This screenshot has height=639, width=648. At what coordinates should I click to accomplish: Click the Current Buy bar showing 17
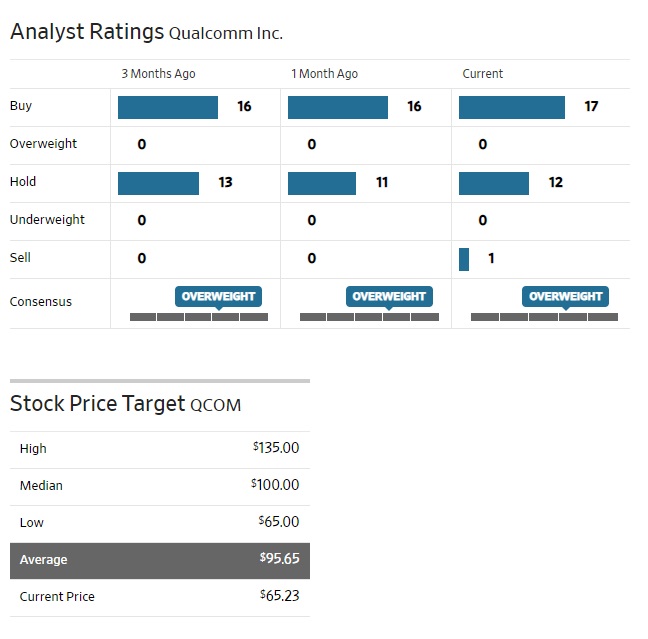[x=511, y=107]
